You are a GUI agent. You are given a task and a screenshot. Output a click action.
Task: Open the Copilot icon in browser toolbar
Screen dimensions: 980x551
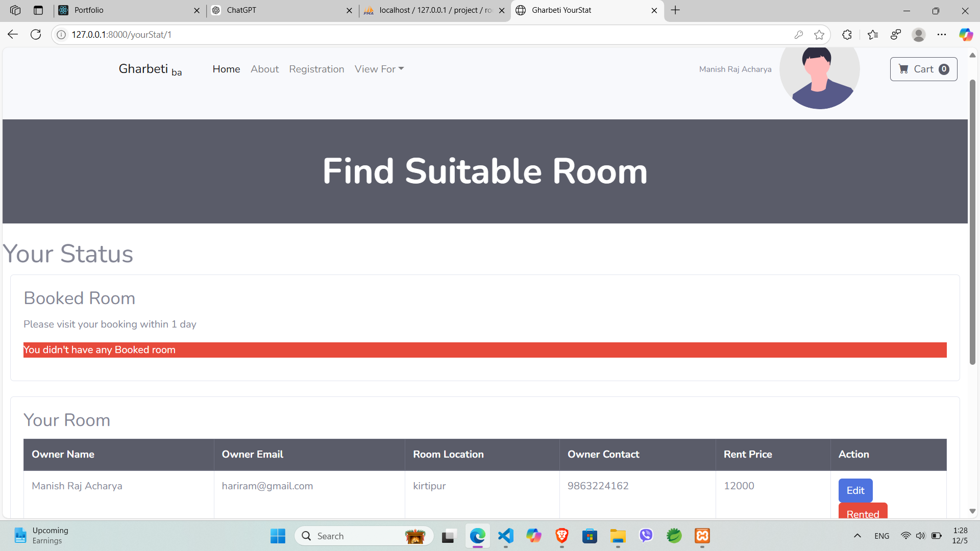965,35
